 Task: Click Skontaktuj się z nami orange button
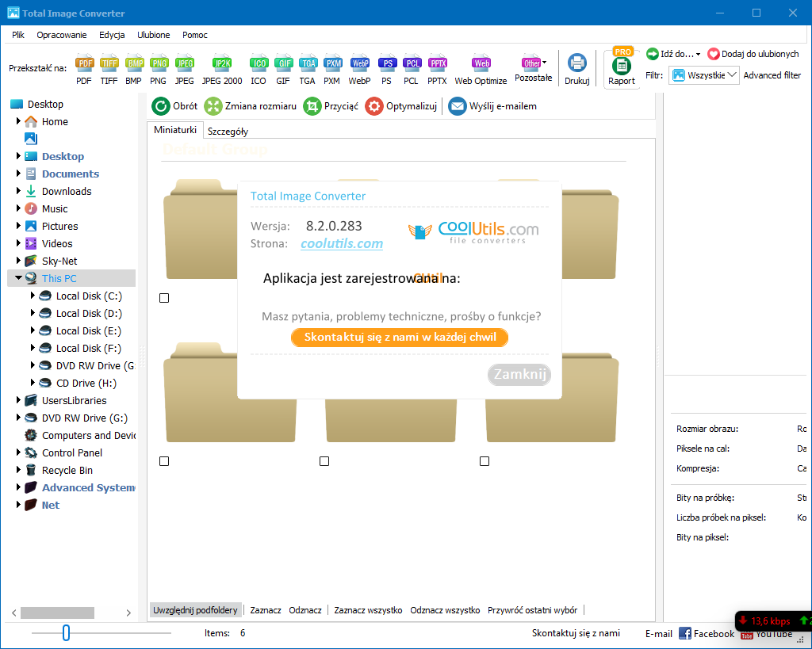pyautogui.click(x=400, y=338)
